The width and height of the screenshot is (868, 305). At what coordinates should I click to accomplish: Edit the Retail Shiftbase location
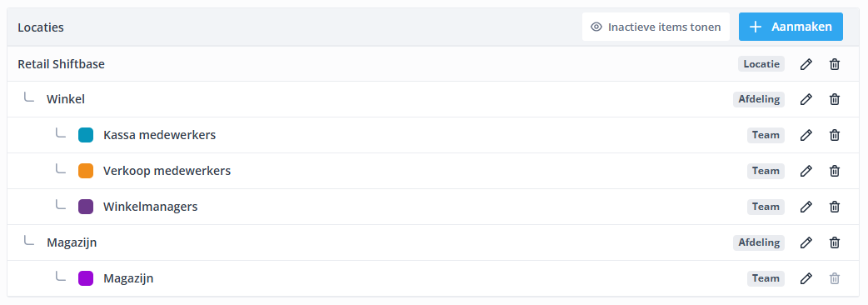point(806,64)
